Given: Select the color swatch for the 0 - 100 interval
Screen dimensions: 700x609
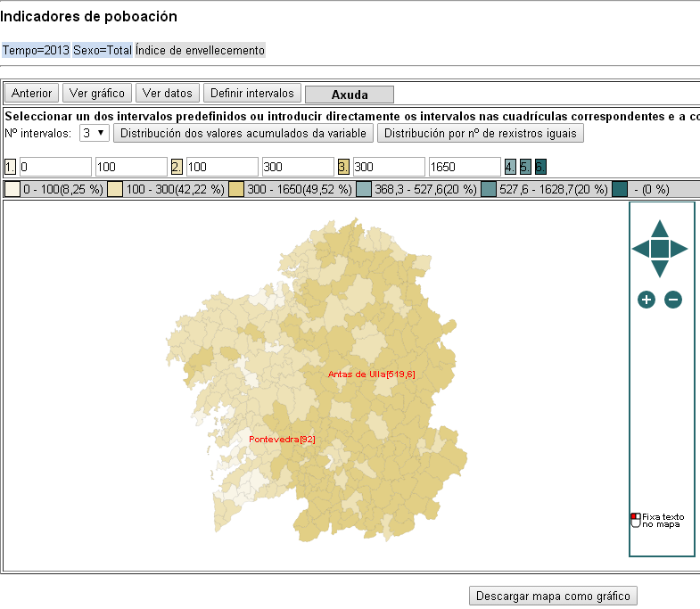Looking at the screenshot, I should coord(12,189).
